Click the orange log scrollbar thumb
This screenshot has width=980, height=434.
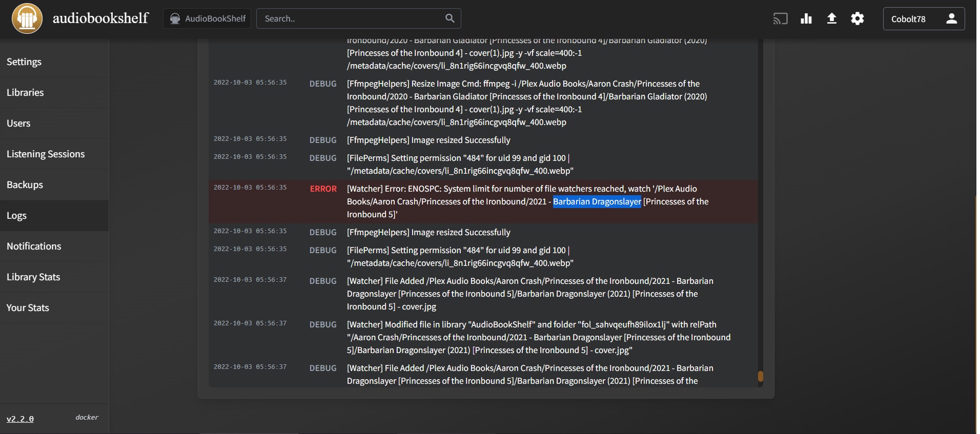tap(760, 376)
